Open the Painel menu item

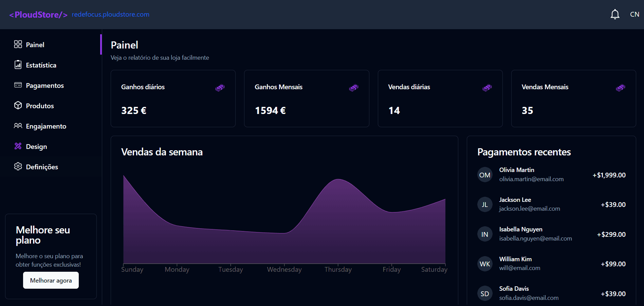(51, 44)
